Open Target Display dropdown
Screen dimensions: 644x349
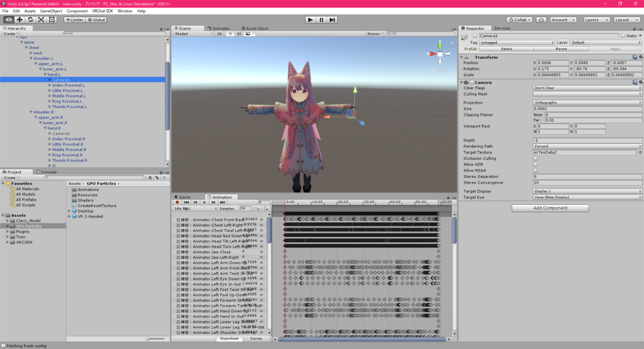[587, 191]
